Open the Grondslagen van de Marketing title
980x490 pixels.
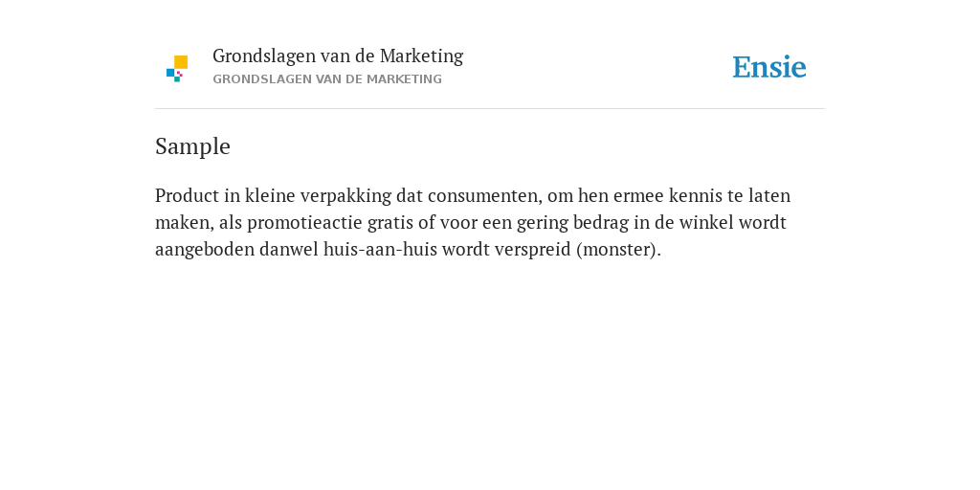pos(338,56)
